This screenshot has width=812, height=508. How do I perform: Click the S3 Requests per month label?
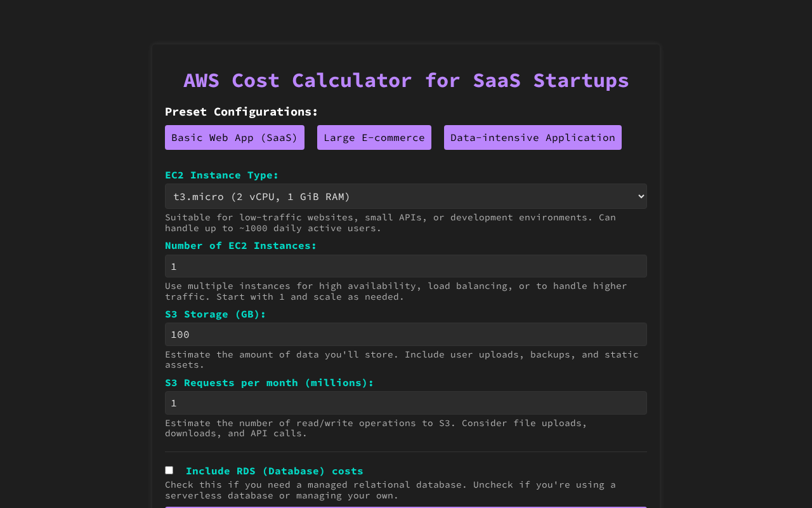point(269,383)
